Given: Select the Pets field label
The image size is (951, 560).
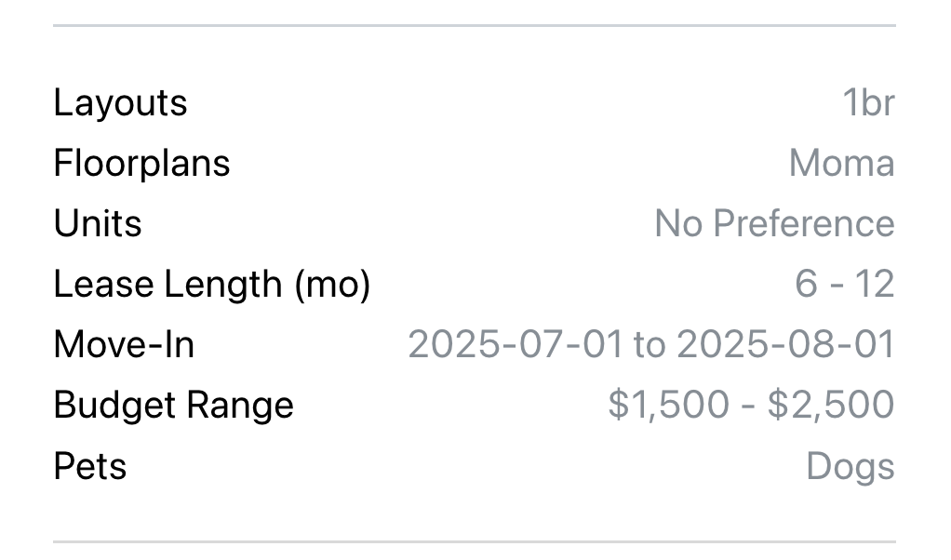Looking at the screenshot, I should pyautogui.click(x=89, y=467).
